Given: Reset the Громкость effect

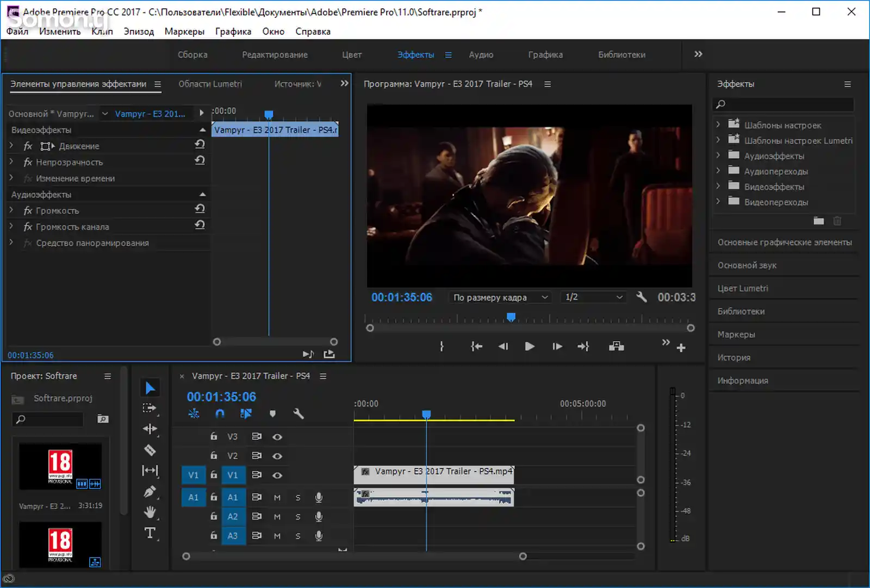Looking at the screenshot, I should [200, 209].
